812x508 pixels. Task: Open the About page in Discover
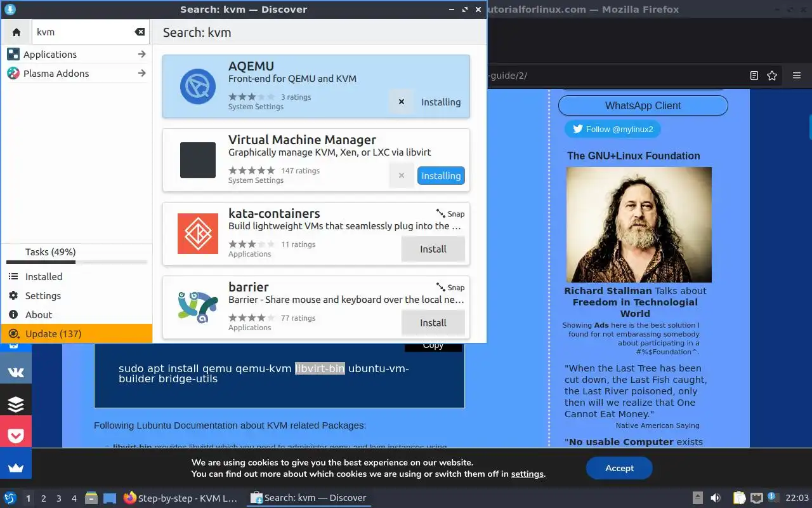point(77,315)
